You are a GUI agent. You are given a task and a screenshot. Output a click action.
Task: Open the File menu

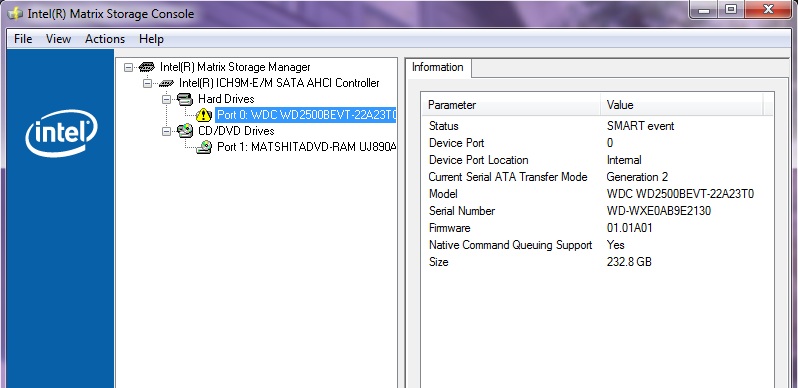(x=23, y=39)
